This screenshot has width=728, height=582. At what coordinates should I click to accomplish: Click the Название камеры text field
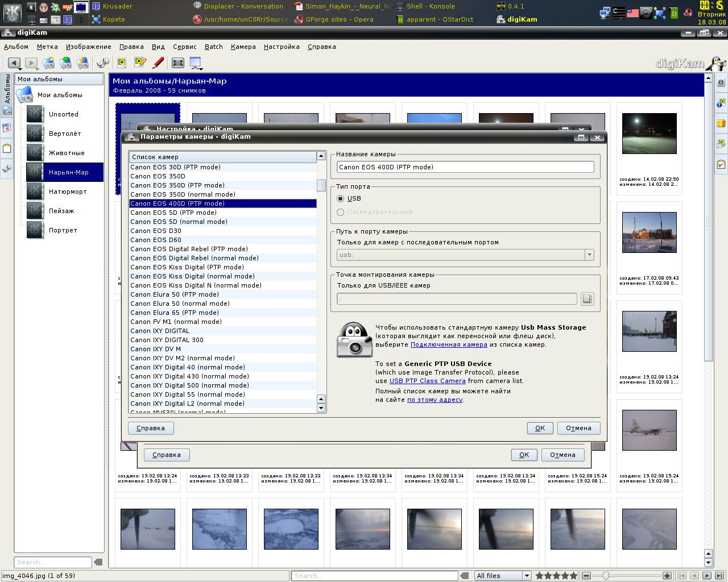(465, 167)
